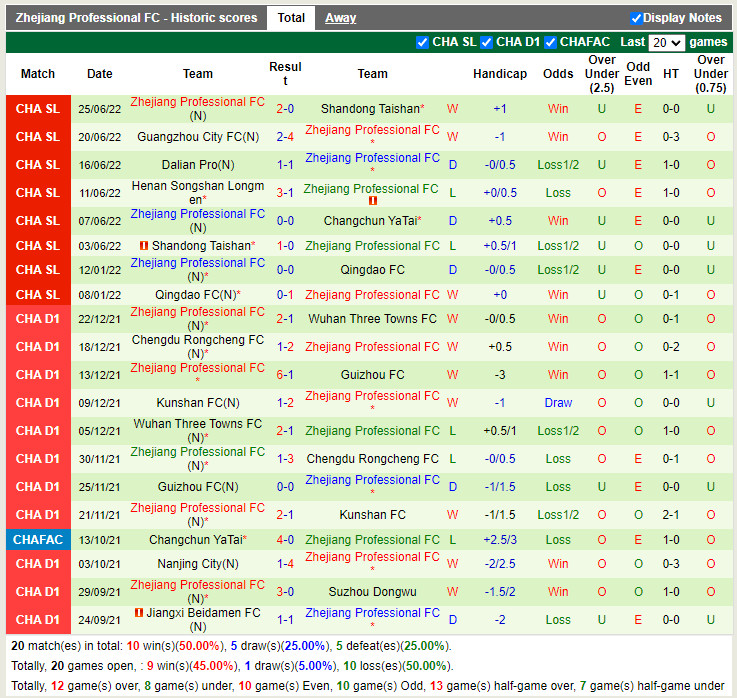Open the Last games count dropdown
The height and width of the screenshot is (698, 737).
(666, 42)
